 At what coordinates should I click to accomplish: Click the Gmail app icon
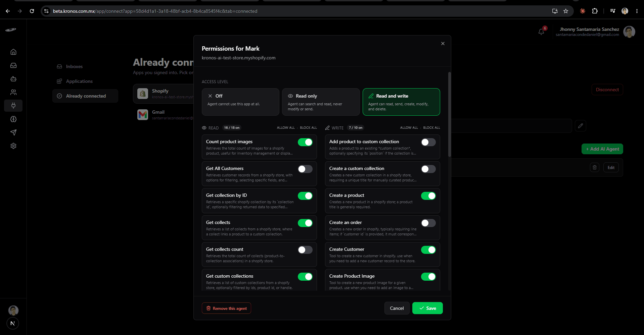(x=143, y=115)
